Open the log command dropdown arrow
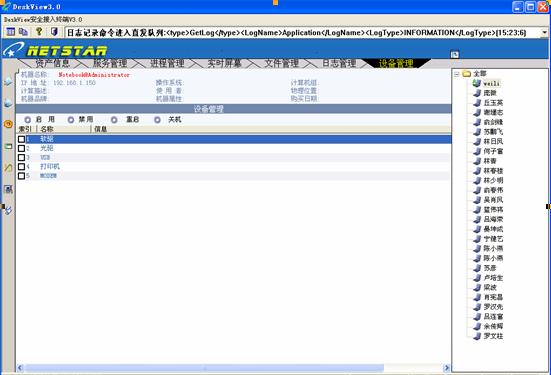 [x=544, y=33]
